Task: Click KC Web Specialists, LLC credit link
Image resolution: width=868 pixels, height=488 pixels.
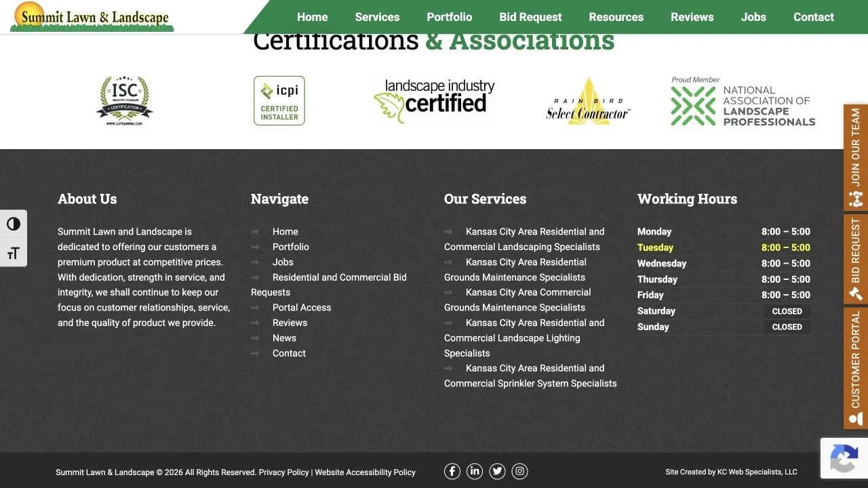Action: [x=757, y=472]
